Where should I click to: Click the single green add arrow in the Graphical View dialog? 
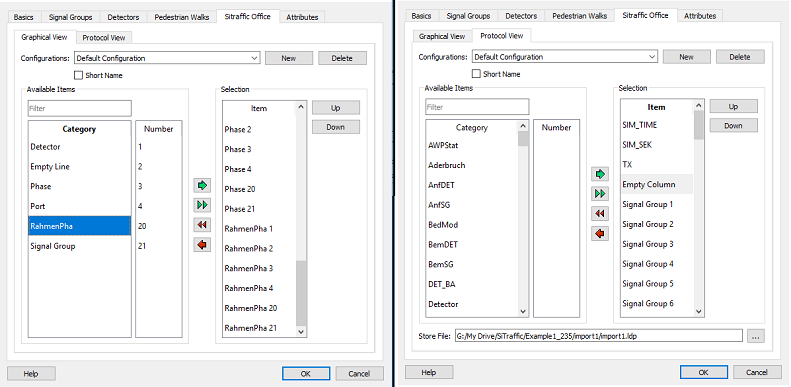click(202, 186)
